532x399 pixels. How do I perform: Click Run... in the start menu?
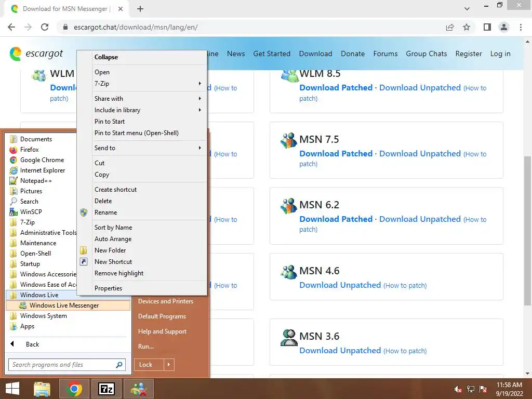coord(146,347)
